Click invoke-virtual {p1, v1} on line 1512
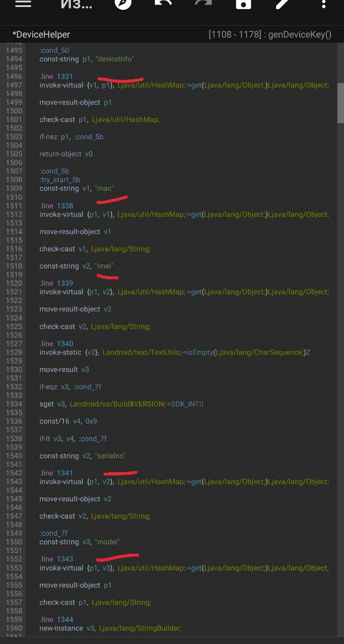The height and width of the screenshot is (644, 344). point(184,214)
